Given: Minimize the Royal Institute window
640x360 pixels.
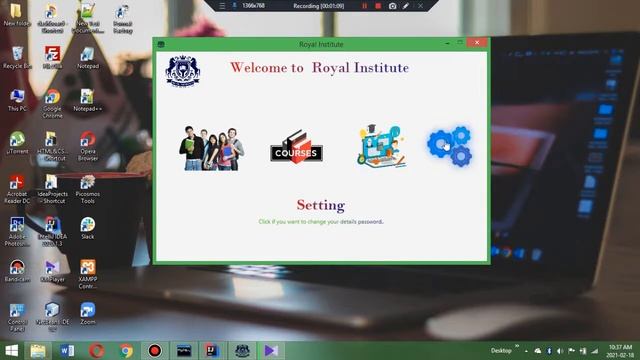Looking at the screenshot, I should pyautogui.click(x=447, y=42).
